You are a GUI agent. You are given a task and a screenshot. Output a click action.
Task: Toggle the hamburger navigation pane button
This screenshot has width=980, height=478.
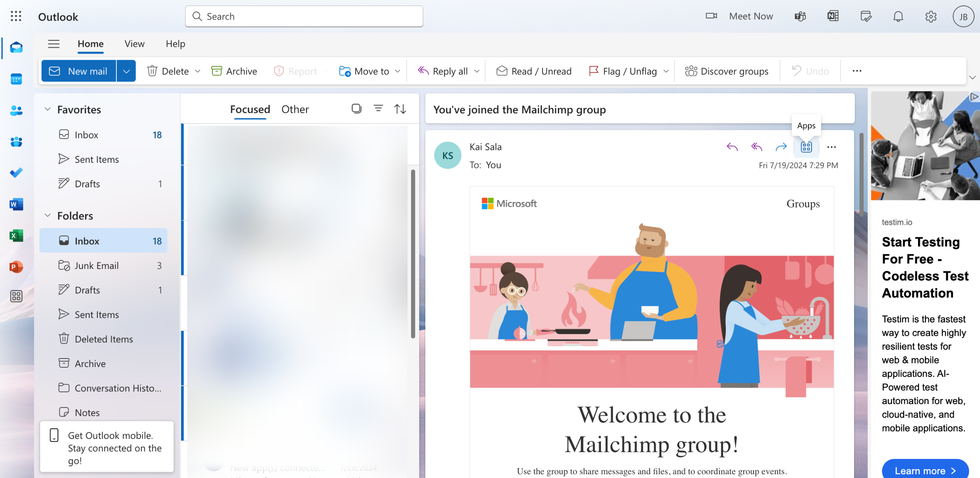pos(54,44)
